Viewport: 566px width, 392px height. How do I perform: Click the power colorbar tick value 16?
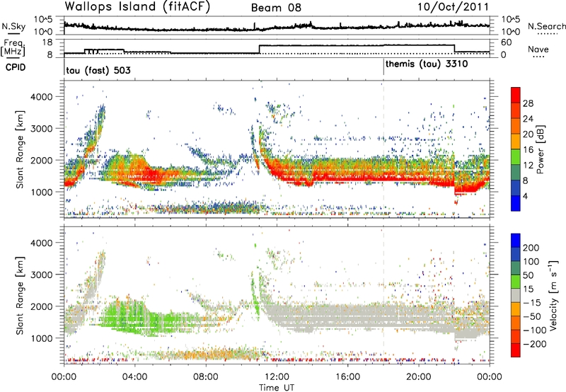click(528, 150)
